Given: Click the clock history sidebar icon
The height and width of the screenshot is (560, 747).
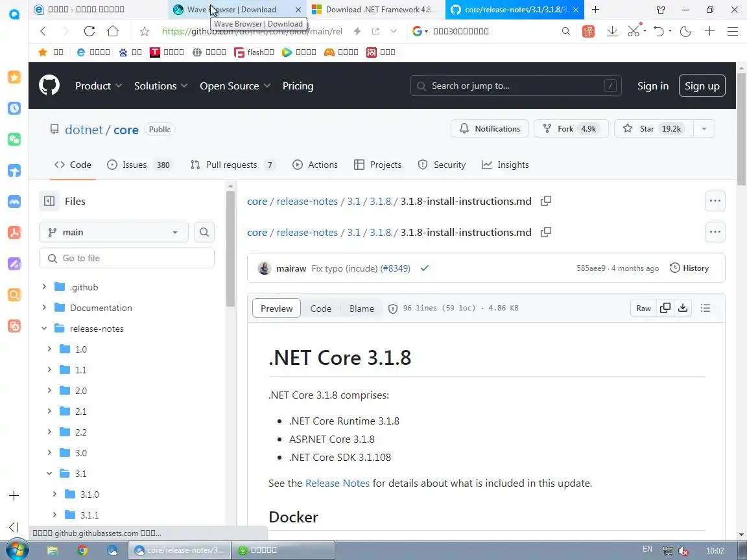Looking at the screenshot, I should pyautogui.click(x=14, y=108).
